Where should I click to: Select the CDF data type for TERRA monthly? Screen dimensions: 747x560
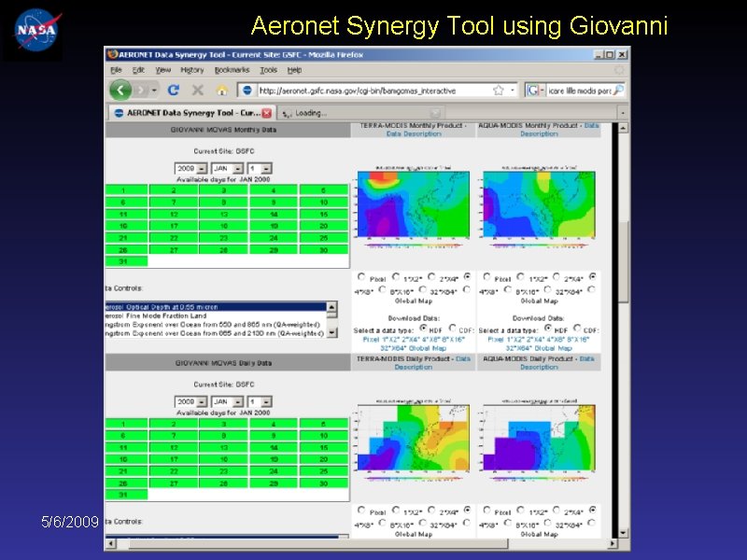[x=452, y=328]
